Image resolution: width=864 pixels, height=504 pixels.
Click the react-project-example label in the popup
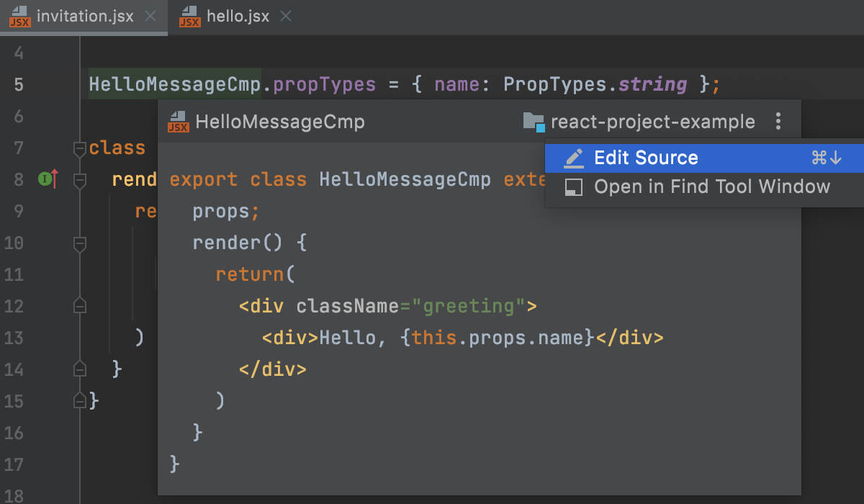click(x=652, y=122)
